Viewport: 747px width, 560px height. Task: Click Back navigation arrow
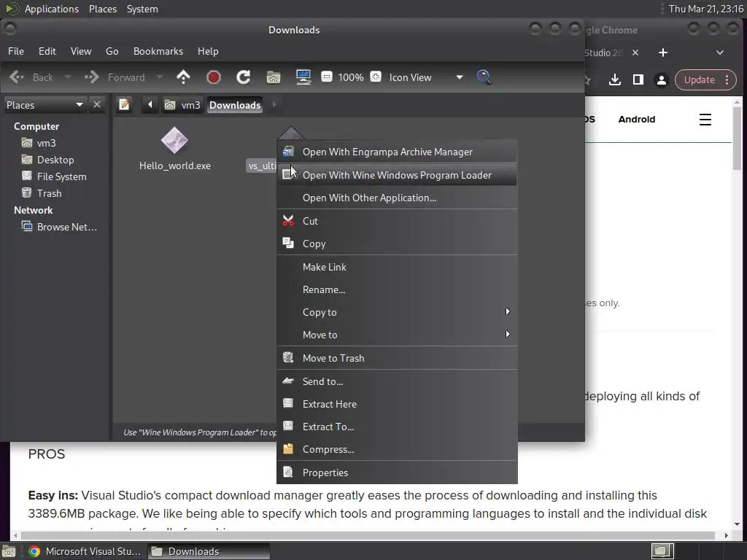tap(31, 77)
